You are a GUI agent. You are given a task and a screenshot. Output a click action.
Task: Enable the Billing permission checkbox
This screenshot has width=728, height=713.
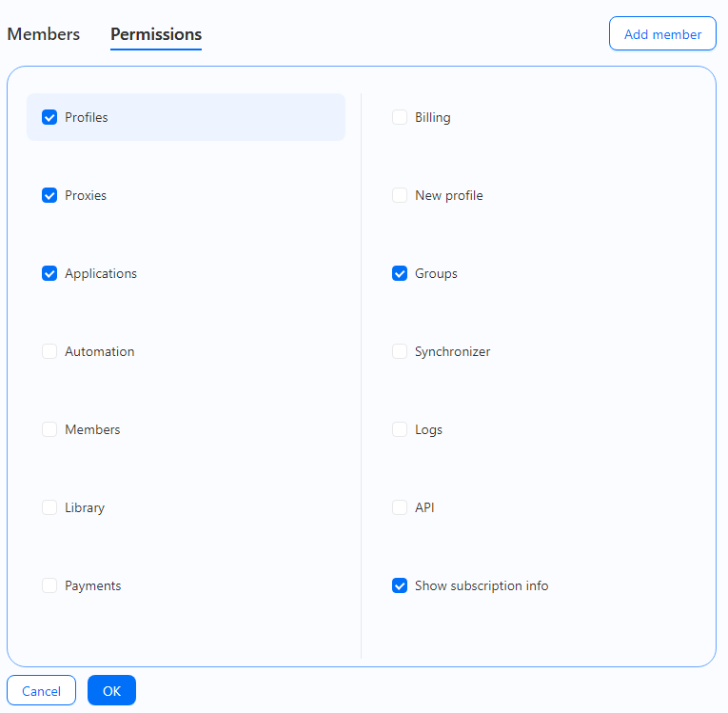tap(400, 117)
